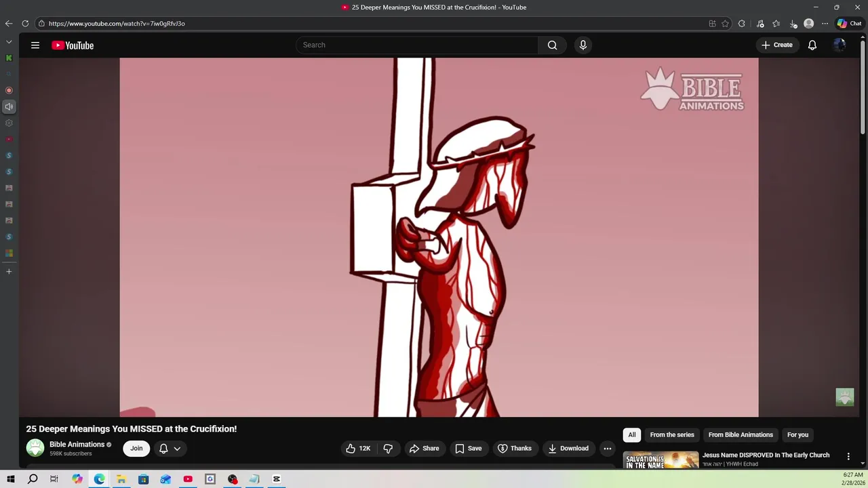Screen dimensions: 868x488
Task: Open Windows taskbar search
Action: click(x=33, y=479)
